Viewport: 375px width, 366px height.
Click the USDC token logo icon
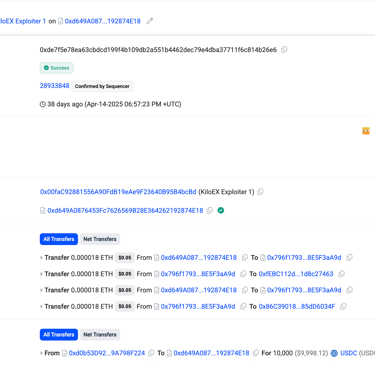tap(334, 353)
